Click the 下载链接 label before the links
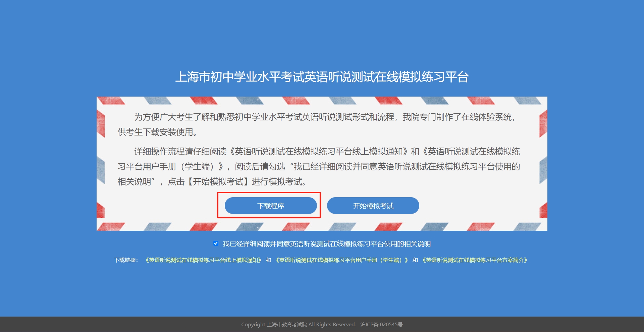Screen dimensions: 644x332 point(126,260)
